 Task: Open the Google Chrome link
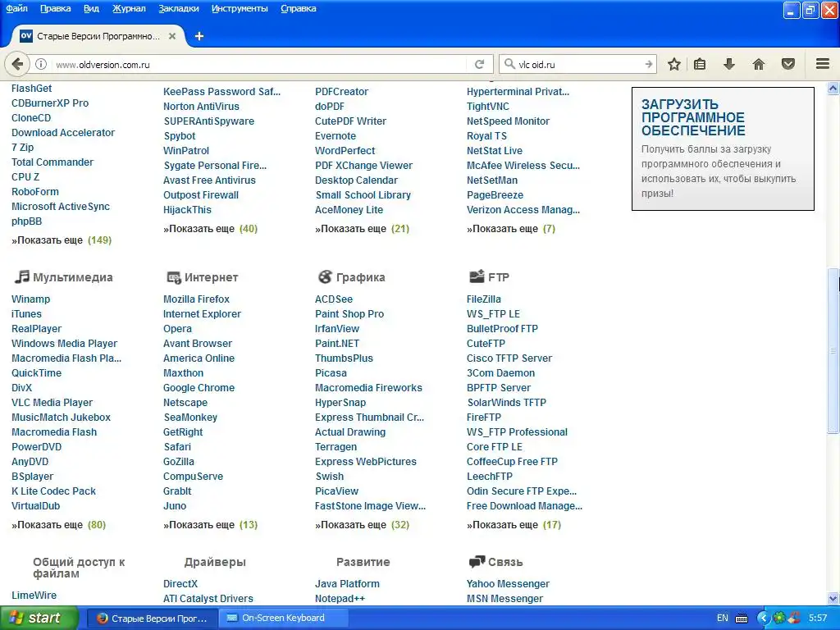pos(199,388)
